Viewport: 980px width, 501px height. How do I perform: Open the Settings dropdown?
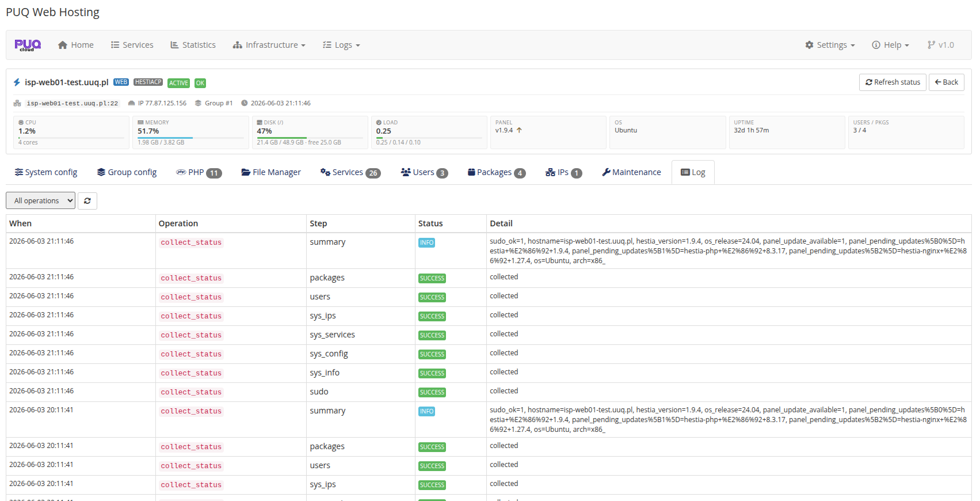point(830,45)
